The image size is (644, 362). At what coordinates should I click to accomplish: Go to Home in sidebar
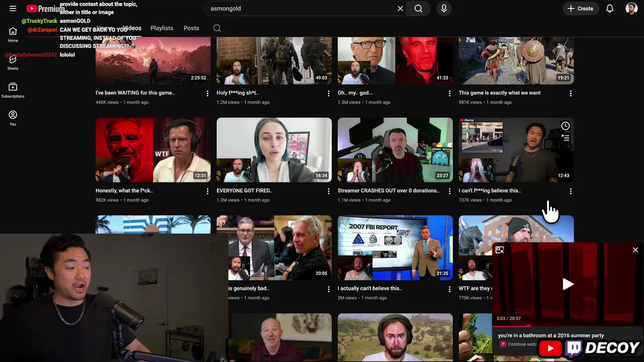click(13, 35)
